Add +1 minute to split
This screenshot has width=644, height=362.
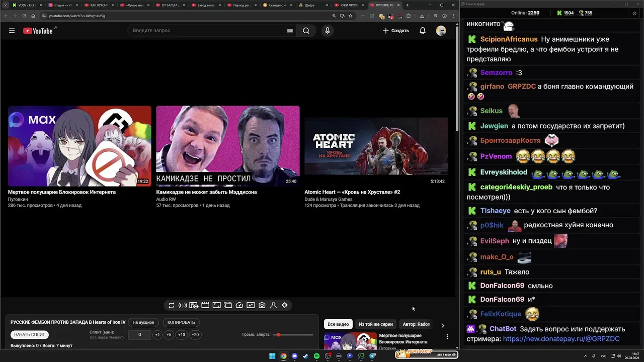click(157, 335)
